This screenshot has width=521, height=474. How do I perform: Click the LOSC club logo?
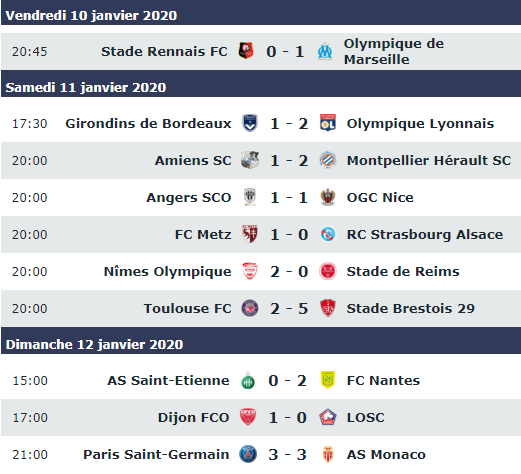[x=328, y=417]
